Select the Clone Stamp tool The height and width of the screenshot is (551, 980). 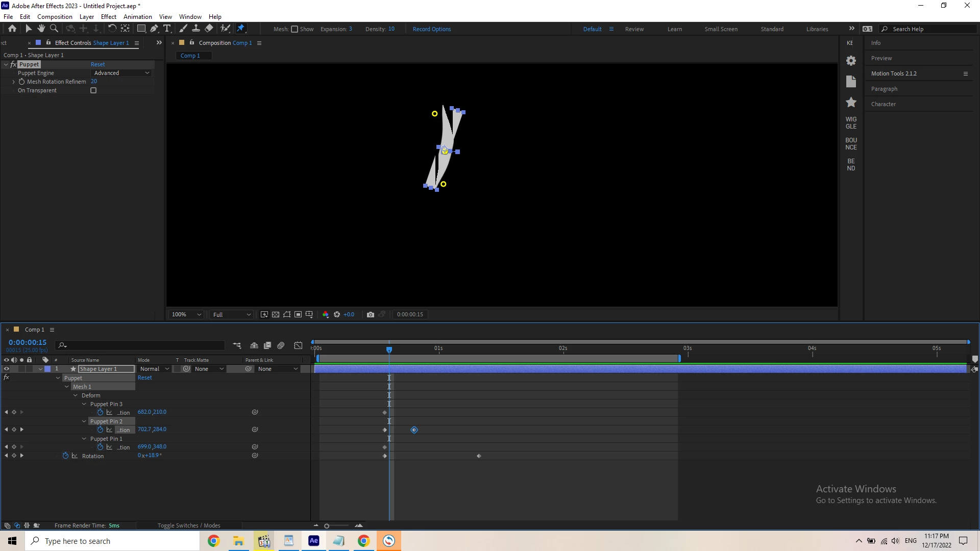point(196,29)
